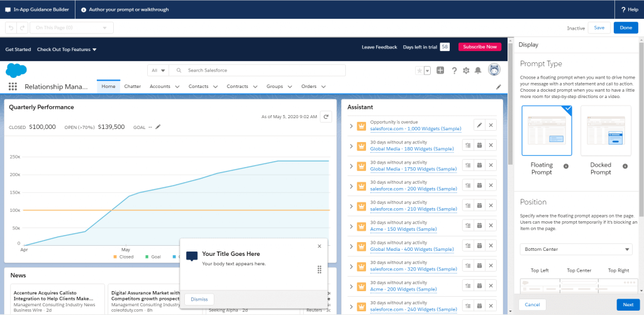
Task: Edit the overdue opportunity with pencil icon
Action: tap(479, 125)
